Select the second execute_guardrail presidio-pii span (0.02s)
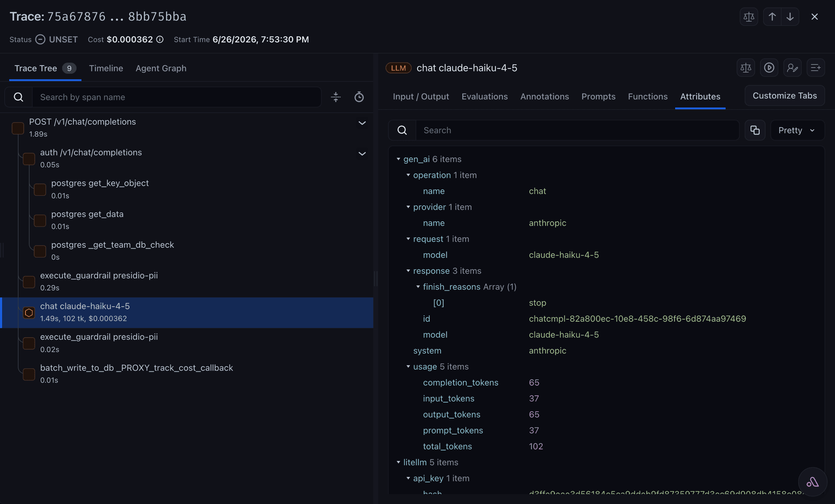This screenshot has height=504, width=835. click(187, 343)
